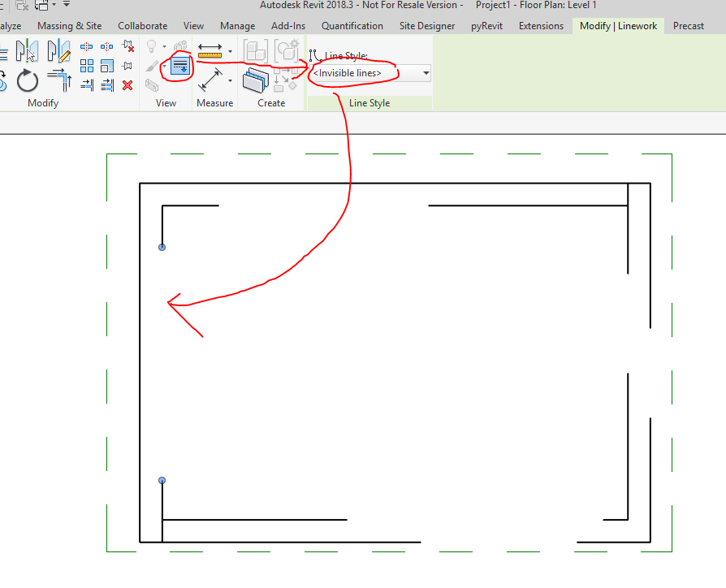The height and width of the screenshot is (588, 726).
Task: Toggle the Unpin tool
Action: click(127, 47)
